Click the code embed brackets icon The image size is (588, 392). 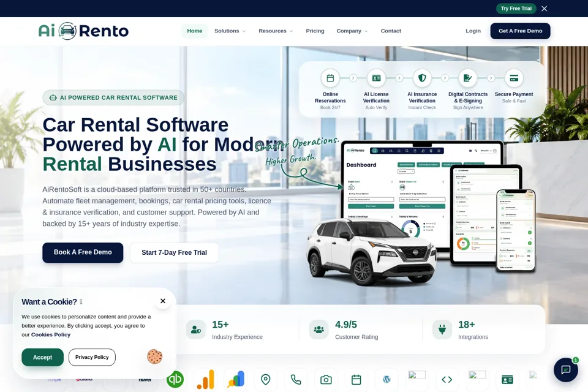447,380
